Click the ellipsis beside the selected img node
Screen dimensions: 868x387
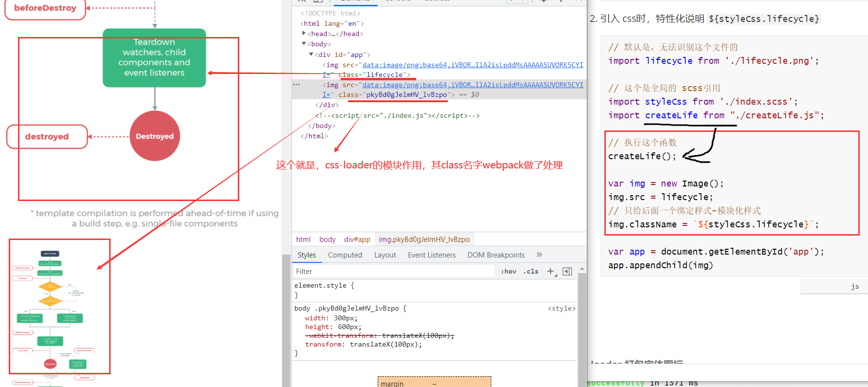click(296, 85)
